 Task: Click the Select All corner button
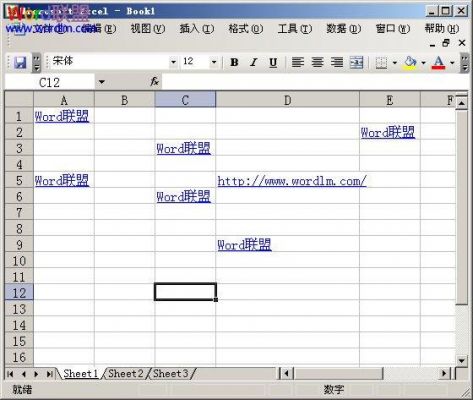click(x=19, y=100)
